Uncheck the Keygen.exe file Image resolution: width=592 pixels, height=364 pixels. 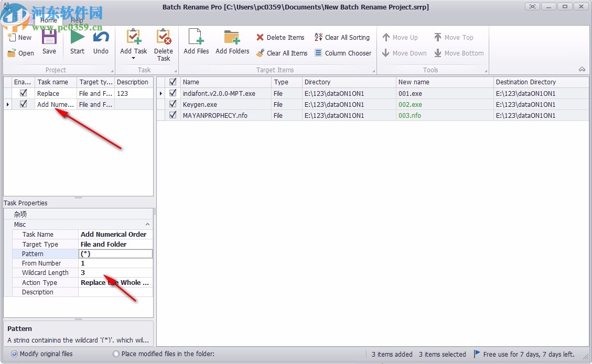pos(173,104)
